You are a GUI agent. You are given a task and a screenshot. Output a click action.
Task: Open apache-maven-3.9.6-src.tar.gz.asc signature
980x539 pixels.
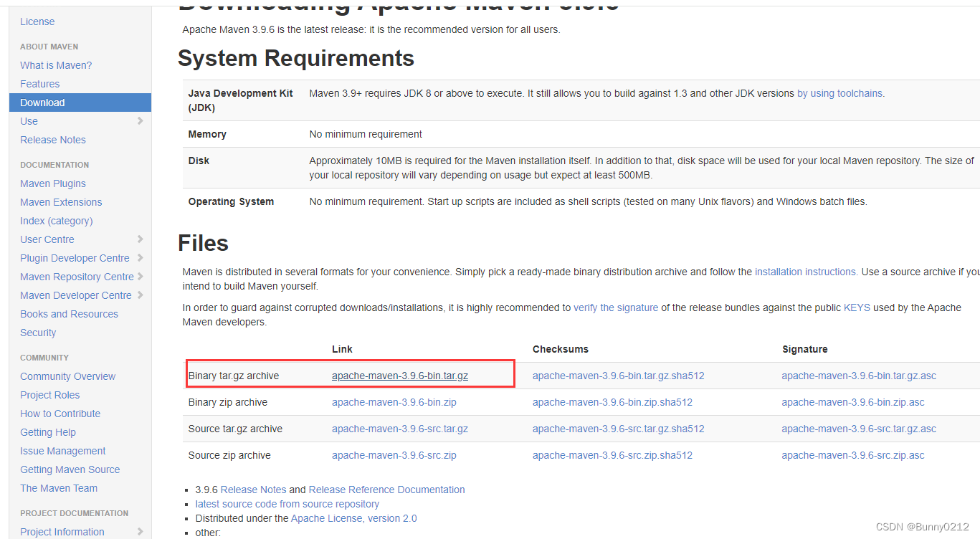click(859, 429)
